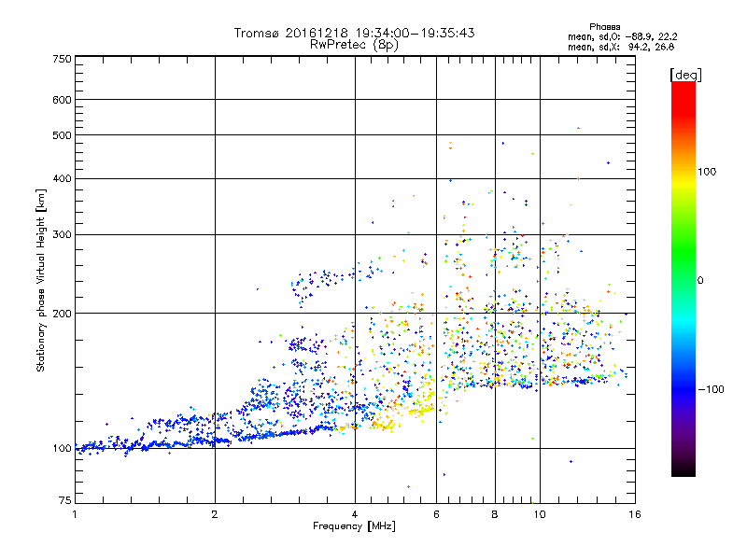Click the x-axis tick label '2'
The image size is (747, 560).
click(215, 514)
